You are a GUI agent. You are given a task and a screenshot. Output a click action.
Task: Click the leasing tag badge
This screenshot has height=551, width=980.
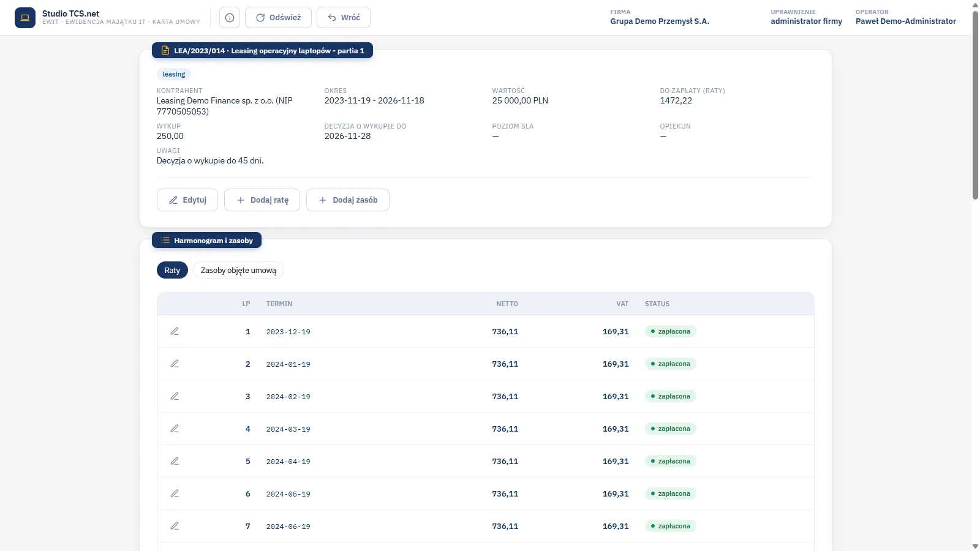coord(174,74)
